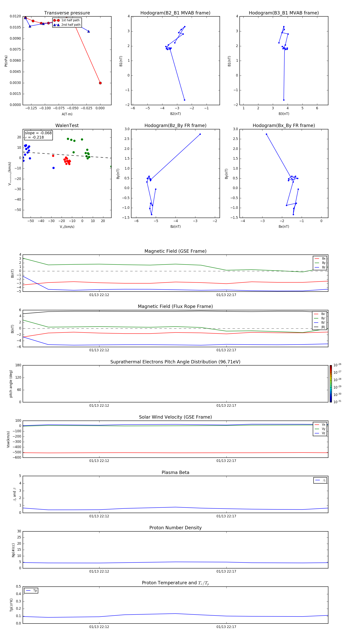The height and width of the screenshot is (644, 351).
Task: Click the 'Magnetic Field (GSE Frame)' title
Action: (x=175, y=251)
